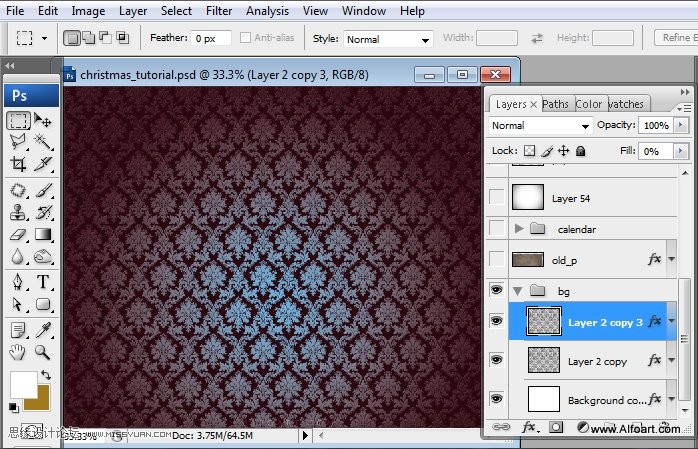Click the Feather input field
Screen dimensions: 698x449
211,38
